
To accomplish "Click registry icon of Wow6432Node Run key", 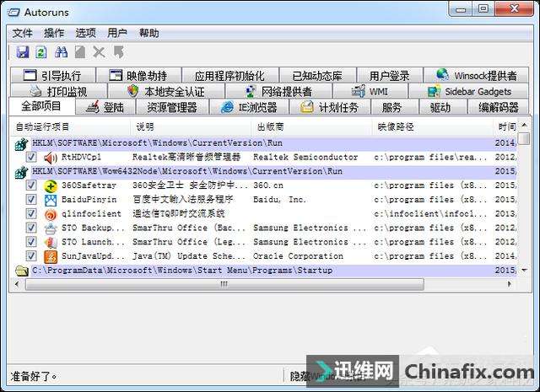I will coord(21,172).
